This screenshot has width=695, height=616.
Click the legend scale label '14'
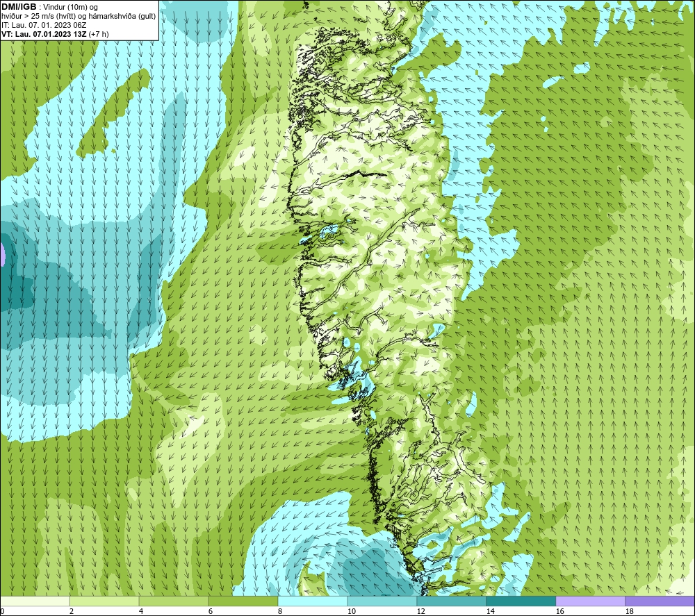[x=490, y=611]
